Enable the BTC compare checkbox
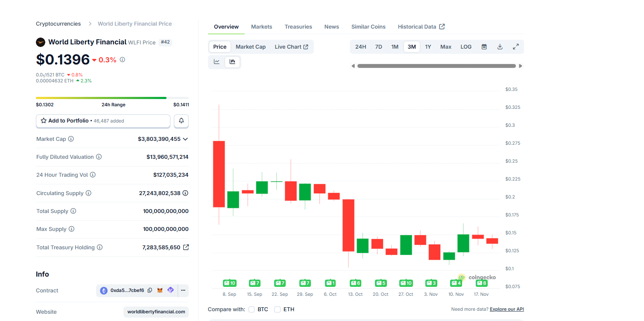Viewport: 644px width, 321px height. (252, 309)
